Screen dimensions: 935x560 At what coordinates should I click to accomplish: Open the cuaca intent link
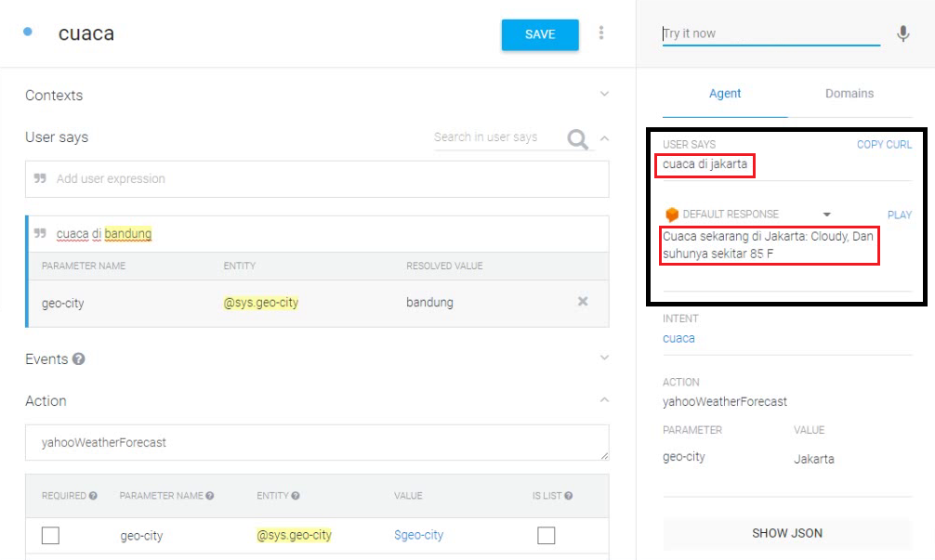point(678,338)
